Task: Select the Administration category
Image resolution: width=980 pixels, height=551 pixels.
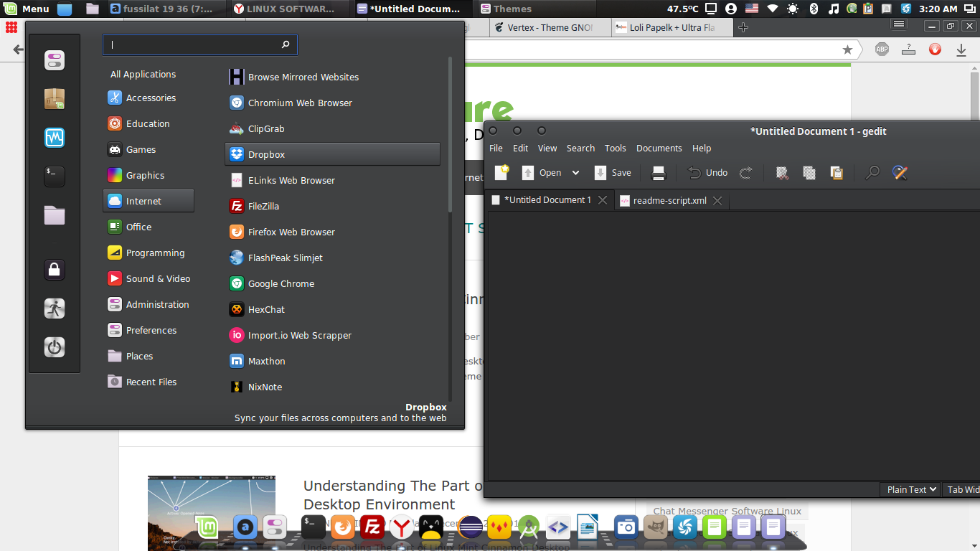Action: [149, 304]
